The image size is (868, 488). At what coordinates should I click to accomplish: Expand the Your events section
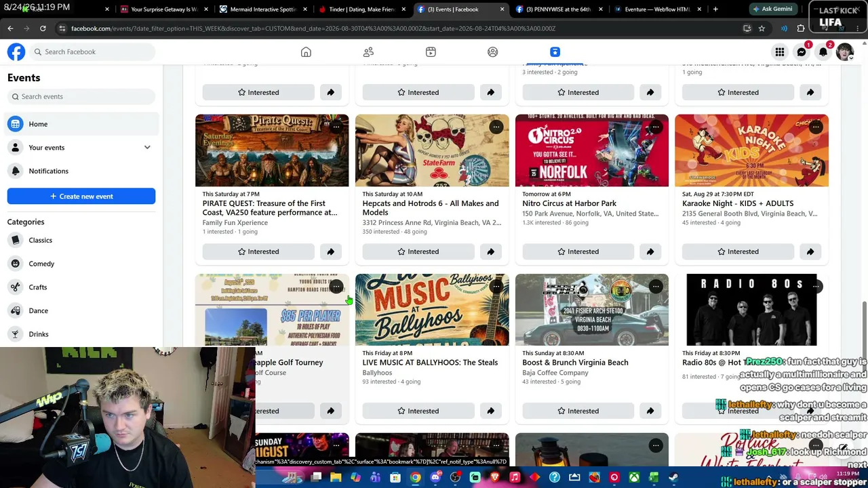[147, 148]
